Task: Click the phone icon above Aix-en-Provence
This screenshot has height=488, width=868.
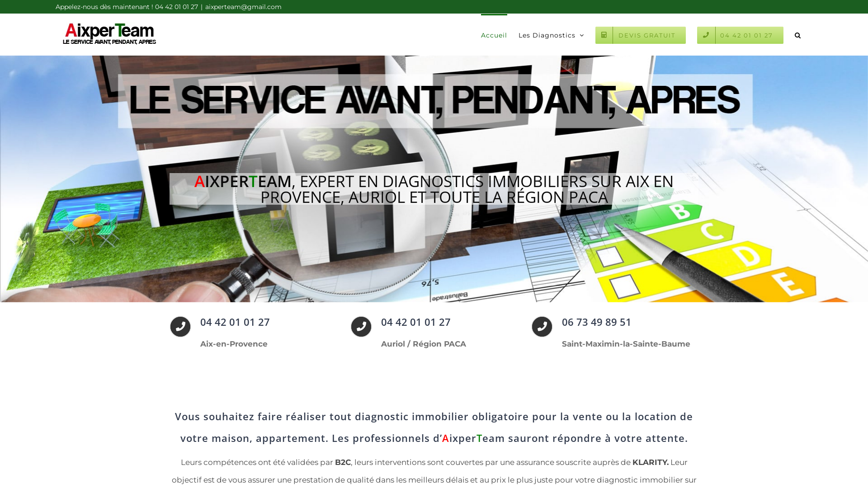Action: click(x=180, y=326)
